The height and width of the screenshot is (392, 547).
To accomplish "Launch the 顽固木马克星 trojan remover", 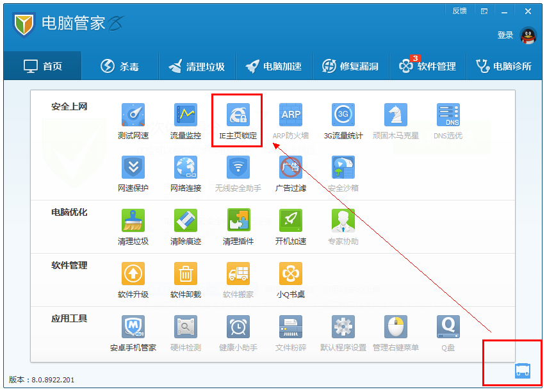I will [x=396, y=121].
